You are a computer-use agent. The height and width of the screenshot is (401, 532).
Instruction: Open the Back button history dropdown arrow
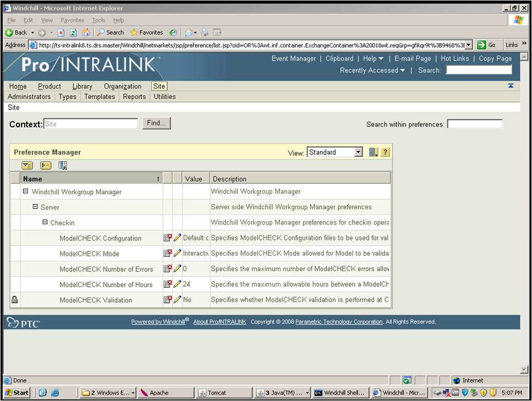point(32,32)
